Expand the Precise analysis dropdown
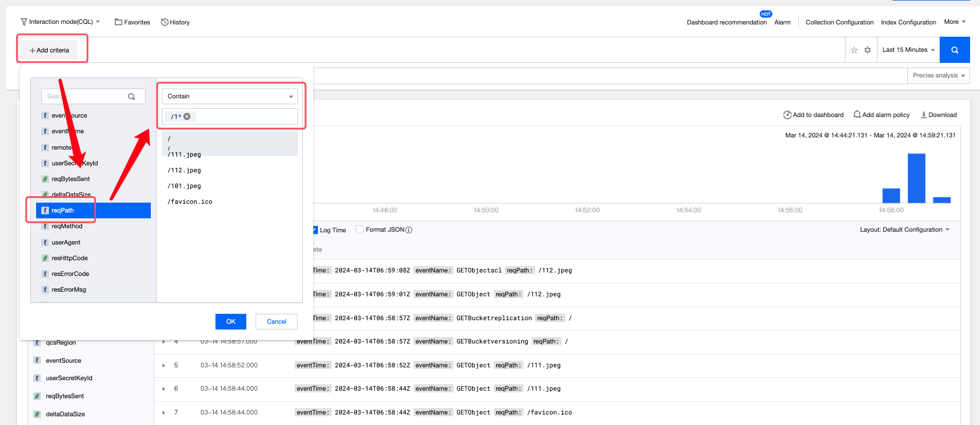 [x=938, y=76]
